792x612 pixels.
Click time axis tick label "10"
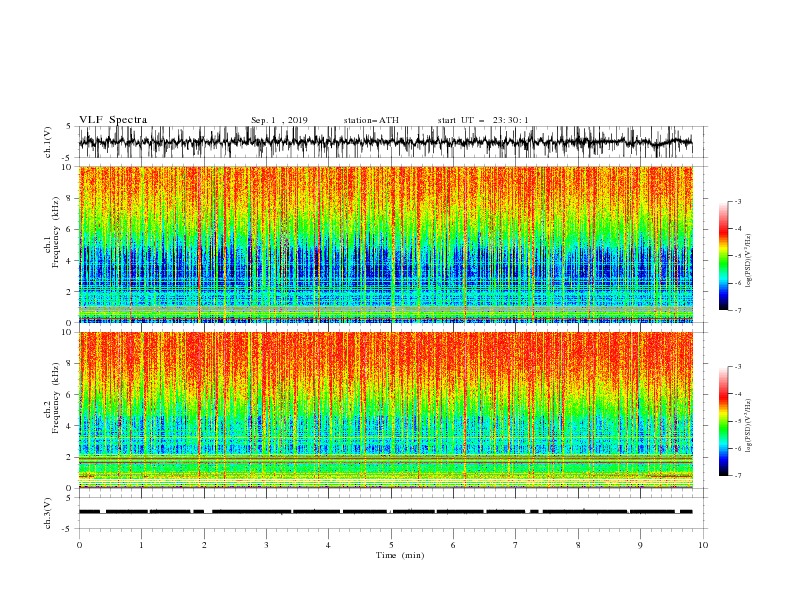[703, 545]
